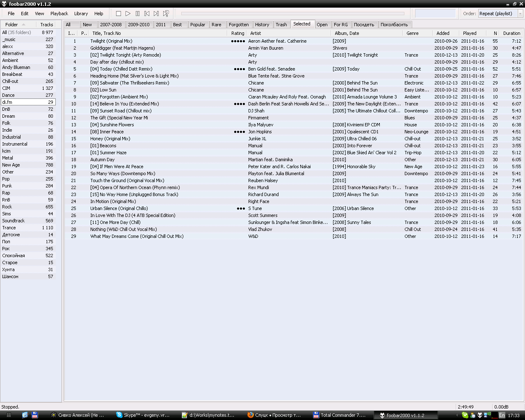Image resolution: width=525 pixels, height=420 pixels.
Task: Click the rating dots for 'Twilight (Original Mix)'
Action: [x=238, y=41]
